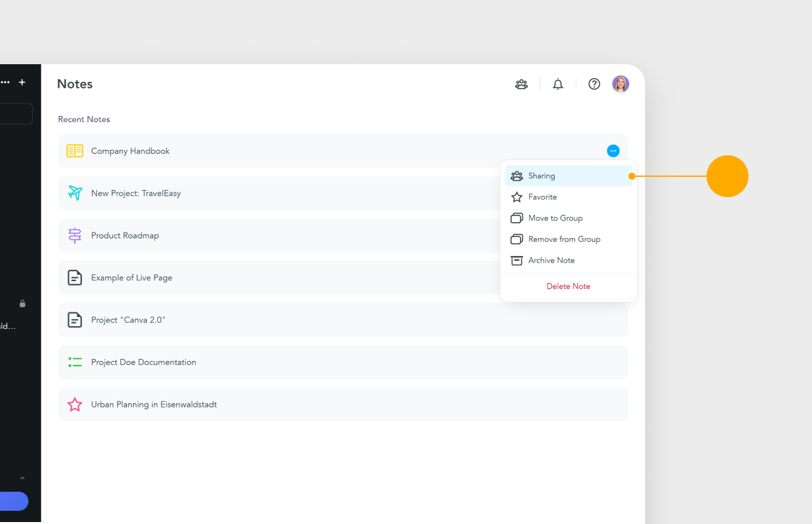Click Delete Note in the menu
Screen dimensions: 812x524
pyautogui.click(x=568, y=286)
